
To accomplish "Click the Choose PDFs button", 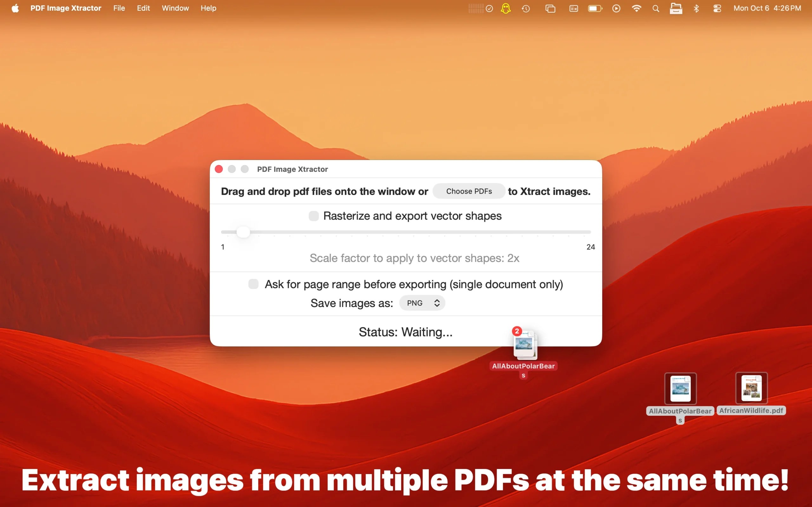I will coord(468,191).
